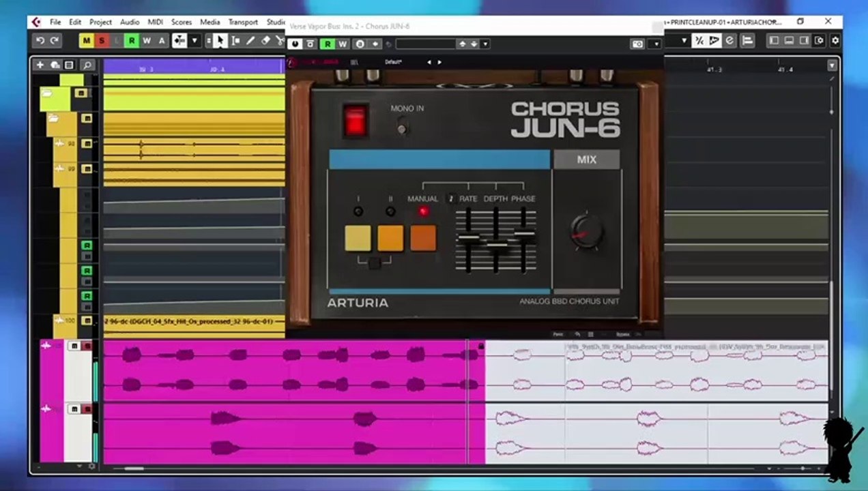Click the Add Track plus icon
The image size is (868, 491).
[x=40, y=65]
